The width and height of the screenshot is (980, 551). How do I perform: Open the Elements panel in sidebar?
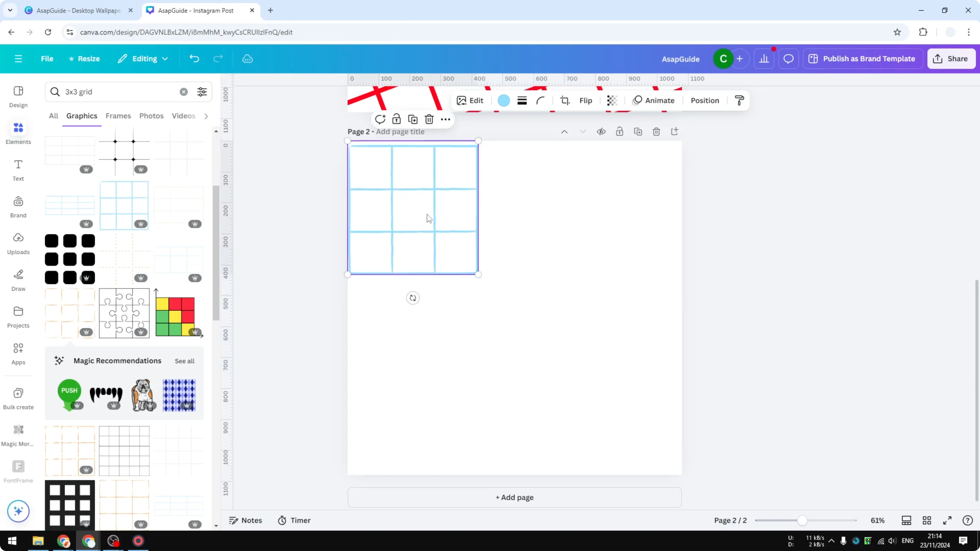pos(18,133)
